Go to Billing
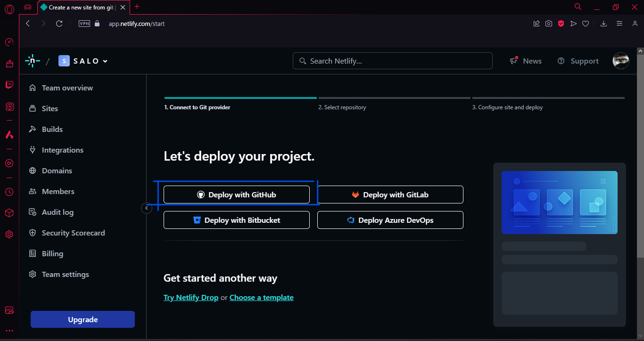 (x=46, y=254)
